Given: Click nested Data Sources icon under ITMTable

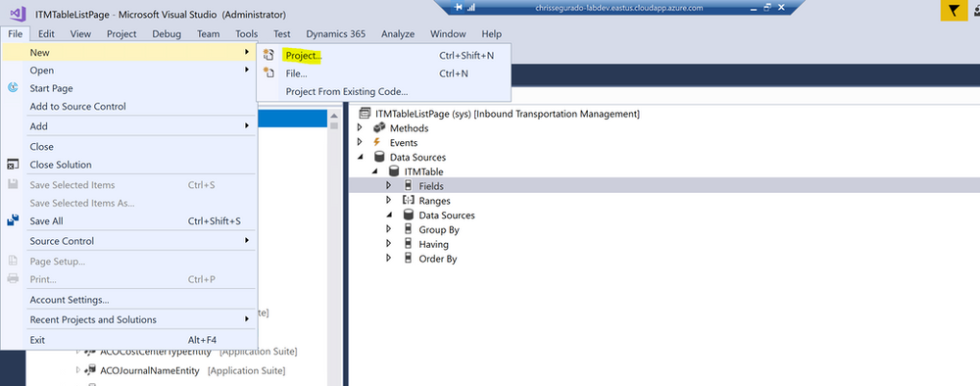Looking at the screenshot, I should pos(408,215).
